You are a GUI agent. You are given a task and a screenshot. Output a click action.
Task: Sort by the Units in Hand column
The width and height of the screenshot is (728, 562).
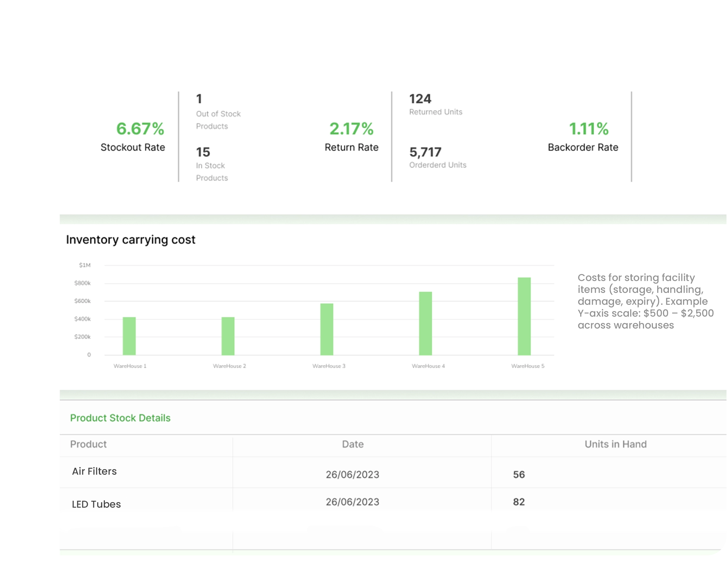615,444
